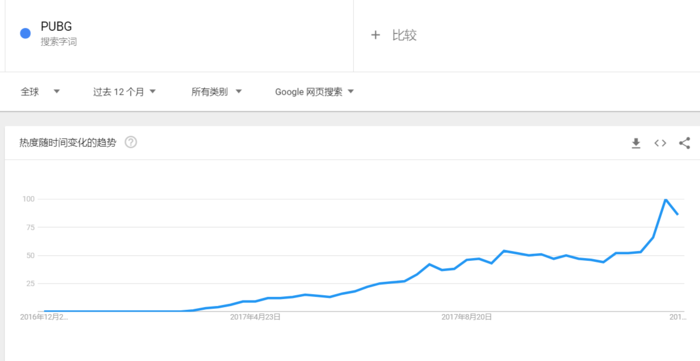Open the 所有类别 category dropdown

pyautogui.click(x=217, y=92)
